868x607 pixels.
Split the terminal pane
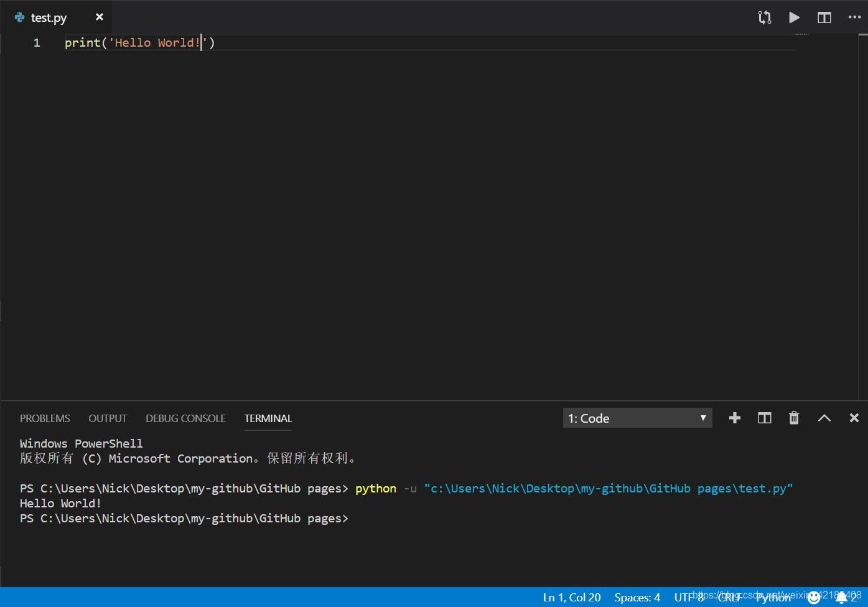pos(765,418)
